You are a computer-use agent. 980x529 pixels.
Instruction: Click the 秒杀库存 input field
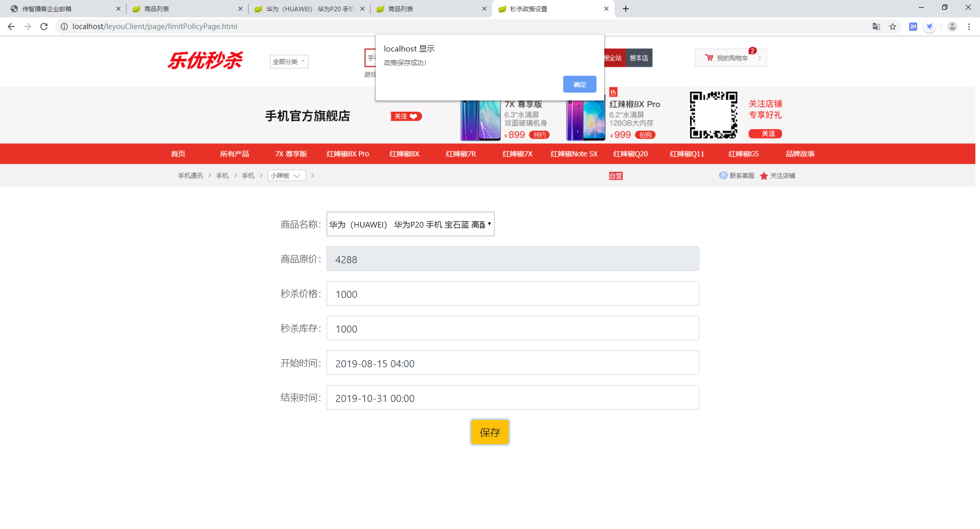tap(512, 328)
